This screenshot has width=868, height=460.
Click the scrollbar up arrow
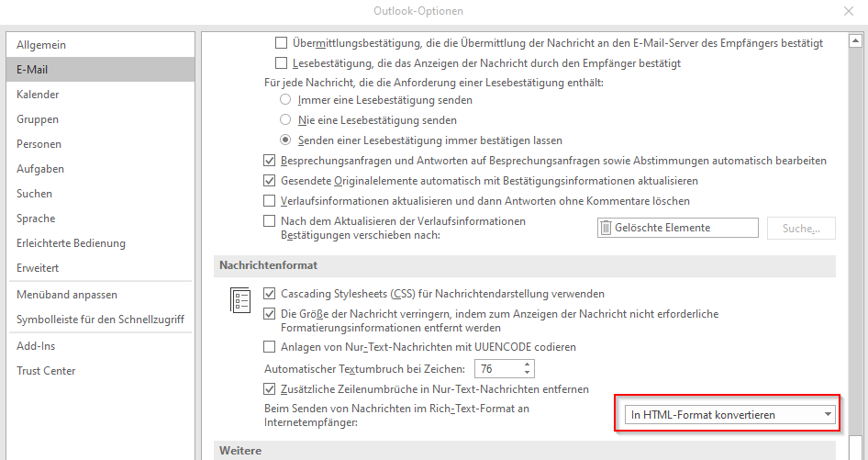coord(855,39)
